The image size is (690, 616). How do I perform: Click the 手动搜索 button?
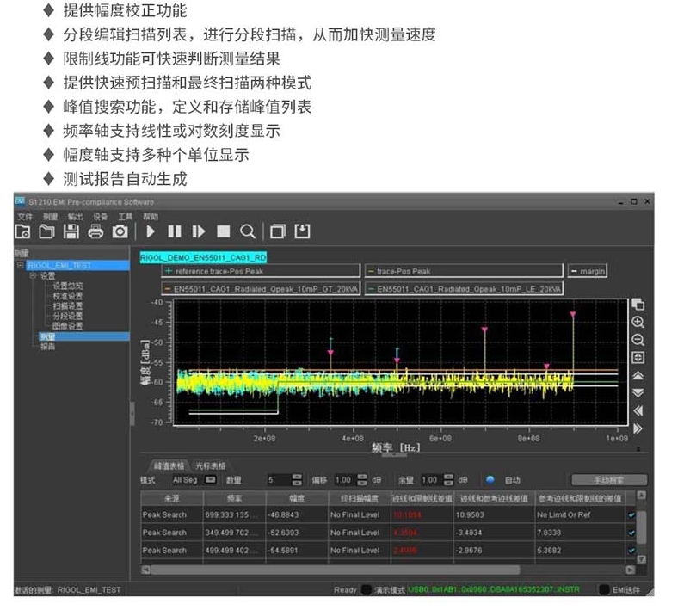609,479
